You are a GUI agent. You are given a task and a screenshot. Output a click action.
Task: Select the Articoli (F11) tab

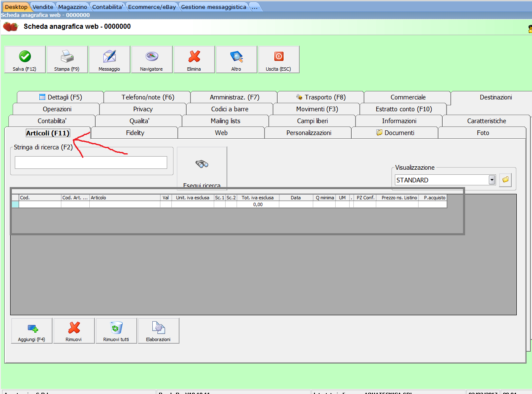48,133
